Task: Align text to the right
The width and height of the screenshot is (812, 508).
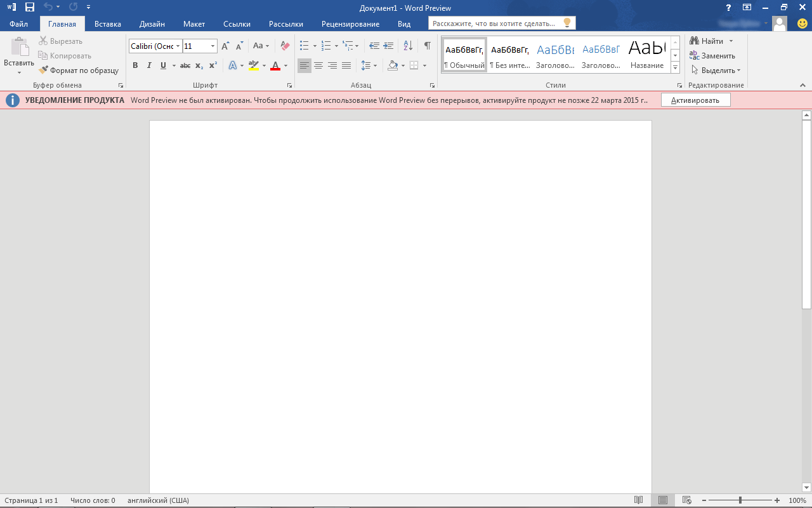Action: (x=332, y=65)
